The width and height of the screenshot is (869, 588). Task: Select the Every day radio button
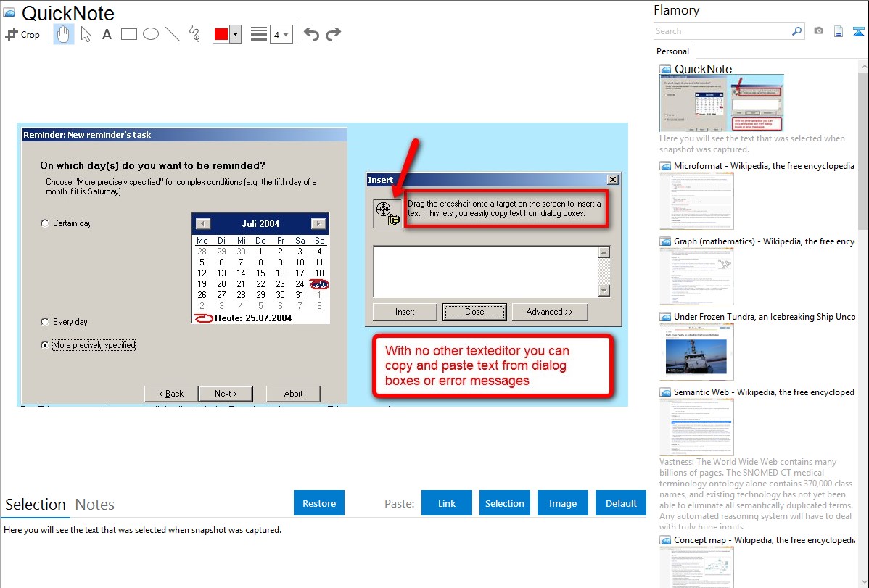tap(45, 322)
